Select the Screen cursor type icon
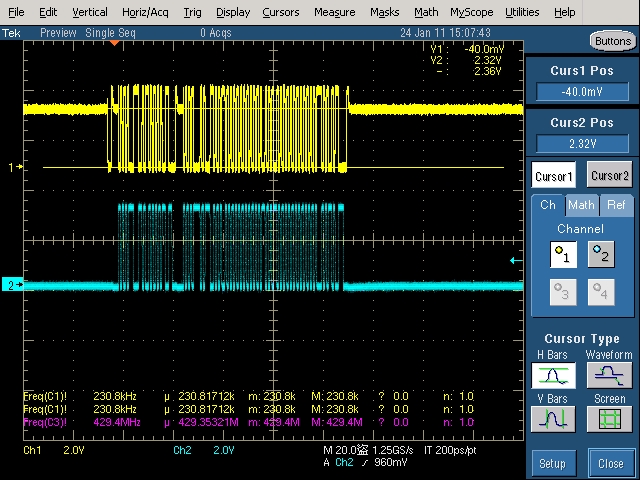The image size is (640, 480). pyautogui.click(x=609, y=419)
